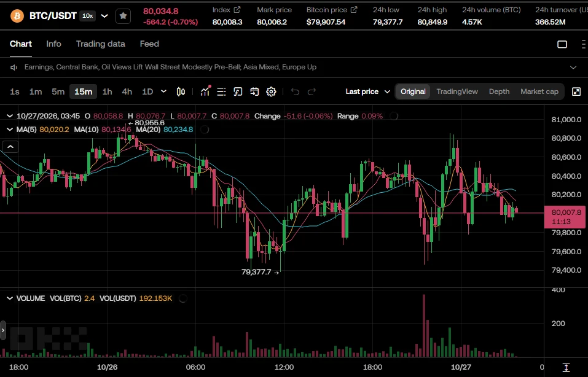588x377 pixels.
Task: Open the indicators icon with red dot
Action: (x=205, y=91)
